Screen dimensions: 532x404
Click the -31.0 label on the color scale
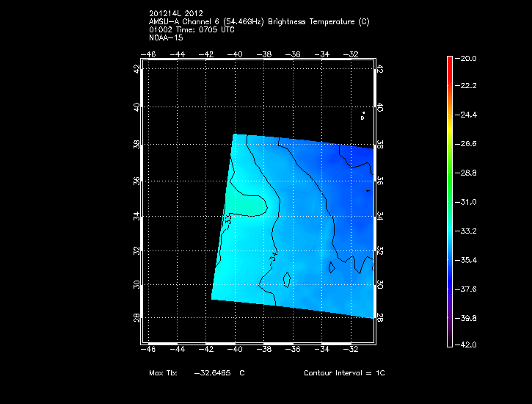click(x=467, y=202)
